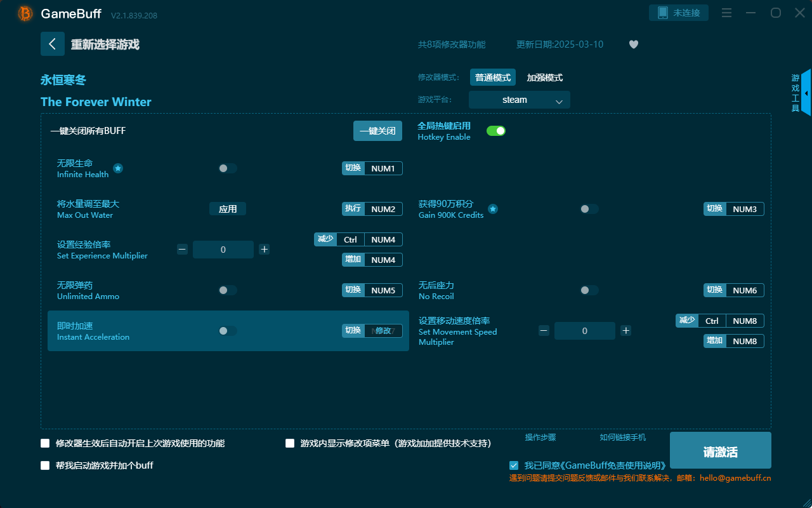Open the hamburger menu at top right
The width and height of the screenshot is (812, 508).
726,13
